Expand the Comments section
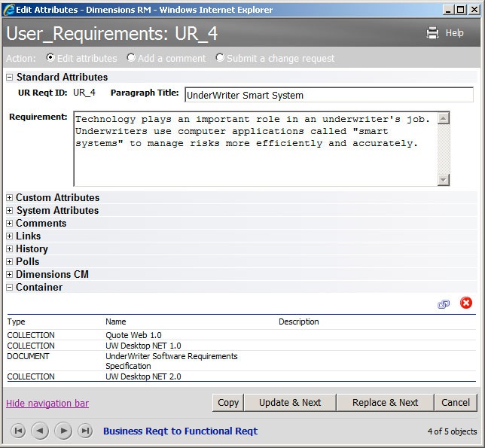485x448 pixels. click(10, 223)
